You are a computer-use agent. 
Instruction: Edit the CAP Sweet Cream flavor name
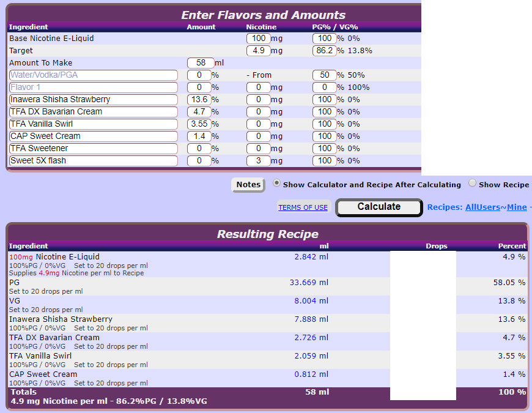tap(93, 136)
